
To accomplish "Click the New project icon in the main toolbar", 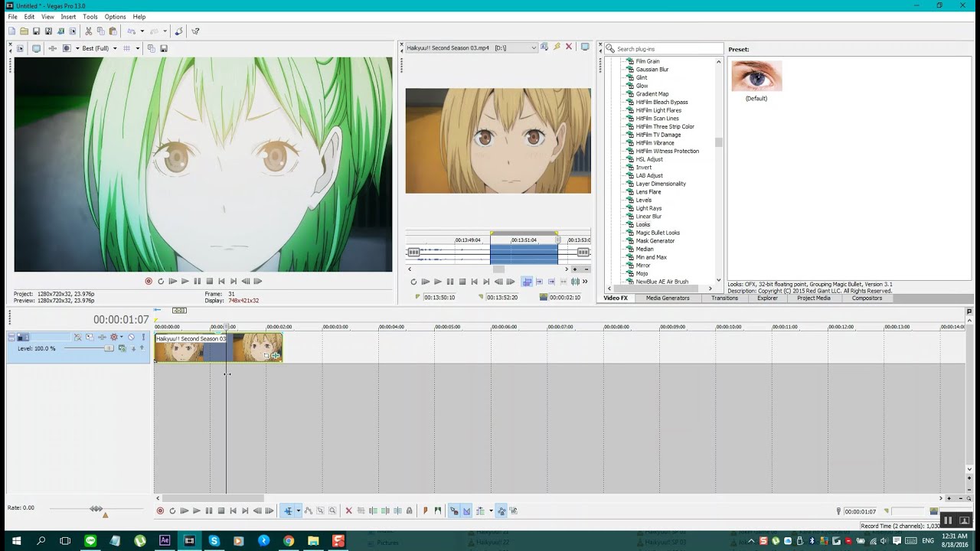I will 11,31.
